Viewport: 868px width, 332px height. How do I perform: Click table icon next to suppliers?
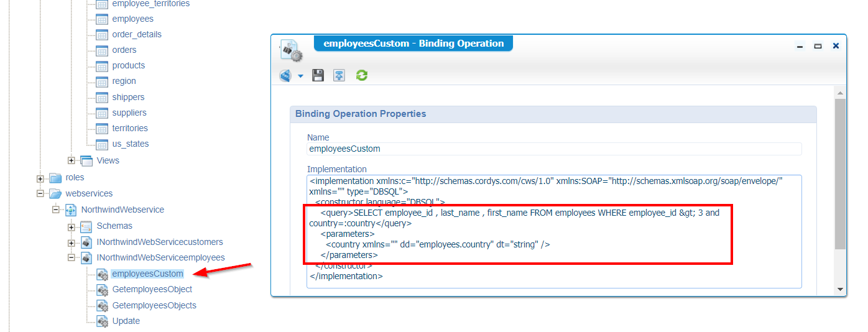[102, 113]
